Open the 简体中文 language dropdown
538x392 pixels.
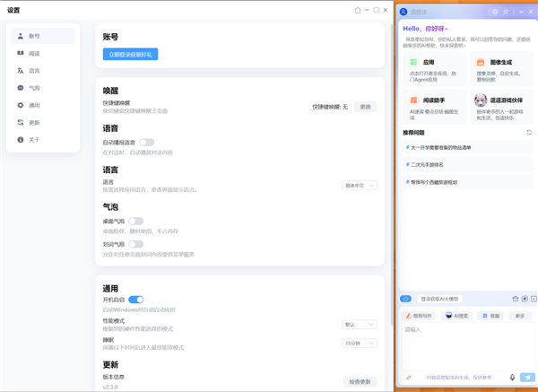coord(360,186)
